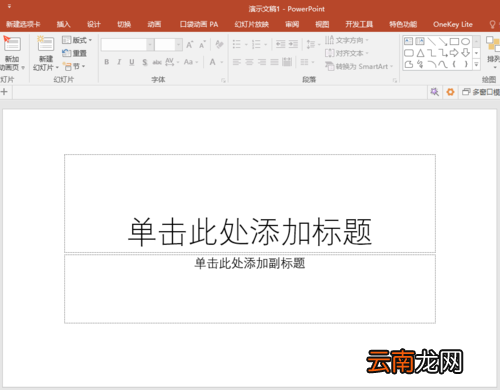Switch to the Insert (插入) tab
This screenshot has height=390, width=500.
point(63,24)
